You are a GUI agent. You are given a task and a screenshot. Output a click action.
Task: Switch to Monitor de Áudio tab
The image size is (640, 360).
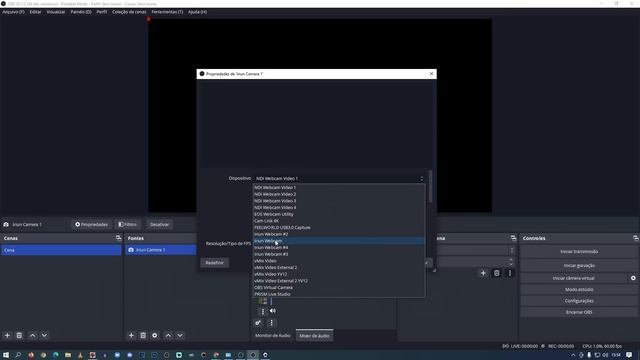tap(273, 336)
